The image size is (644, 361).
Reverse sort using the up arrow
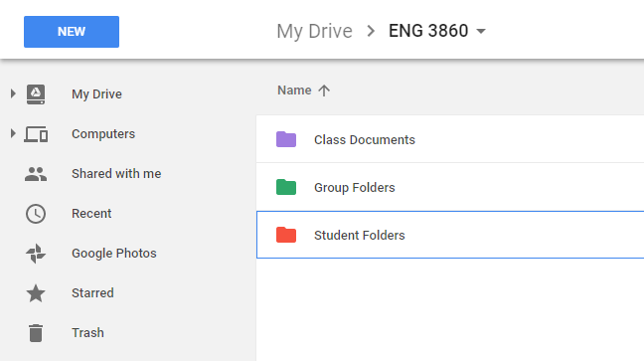point(324,90)
